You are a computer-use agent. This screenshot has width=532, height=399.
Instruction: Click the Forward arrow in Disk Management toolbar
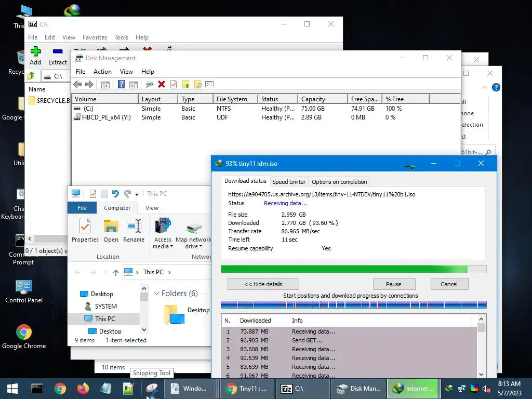89,85
